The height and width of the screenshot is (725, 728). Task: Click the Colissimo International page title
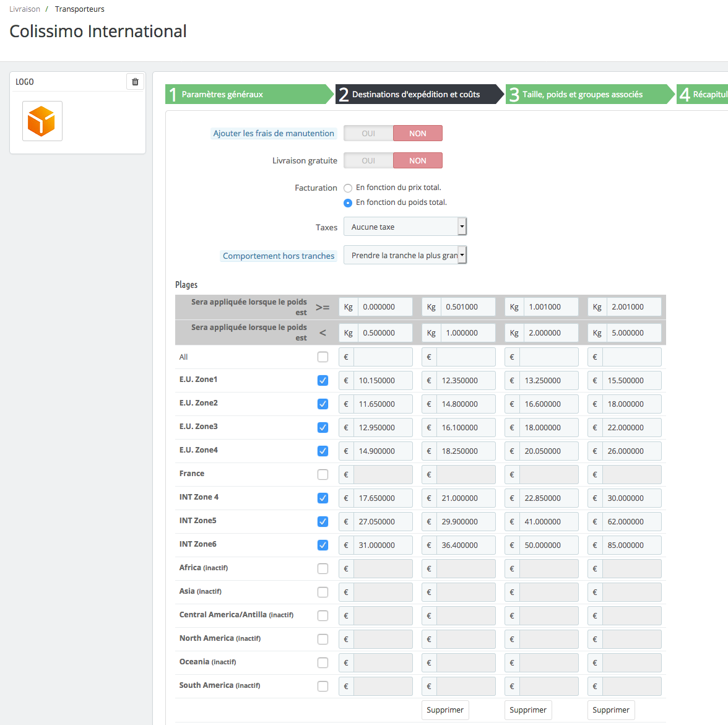[98, 32]
